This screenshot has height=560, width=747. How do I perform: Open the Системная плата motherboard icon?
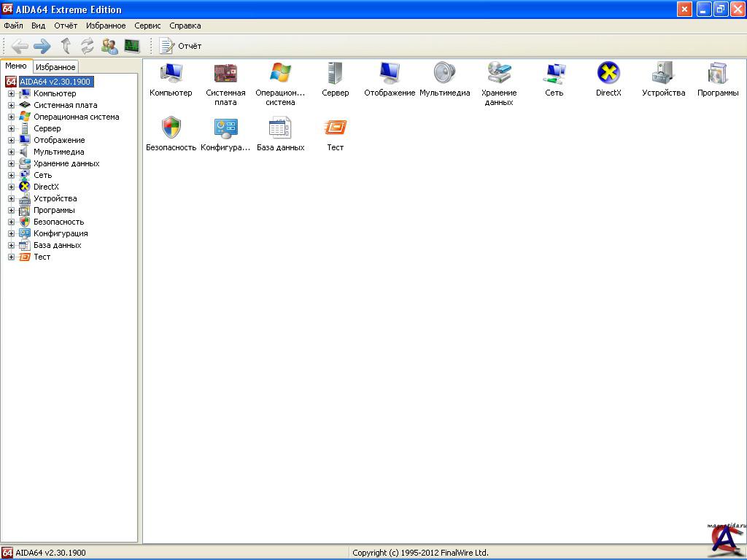(225, 74)
